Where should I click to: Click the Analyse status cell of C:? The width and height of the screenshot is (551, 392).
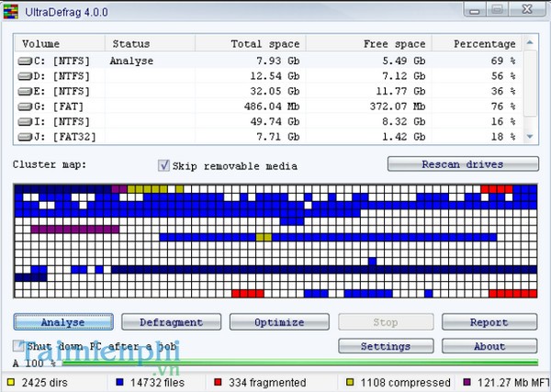(131, 62)
